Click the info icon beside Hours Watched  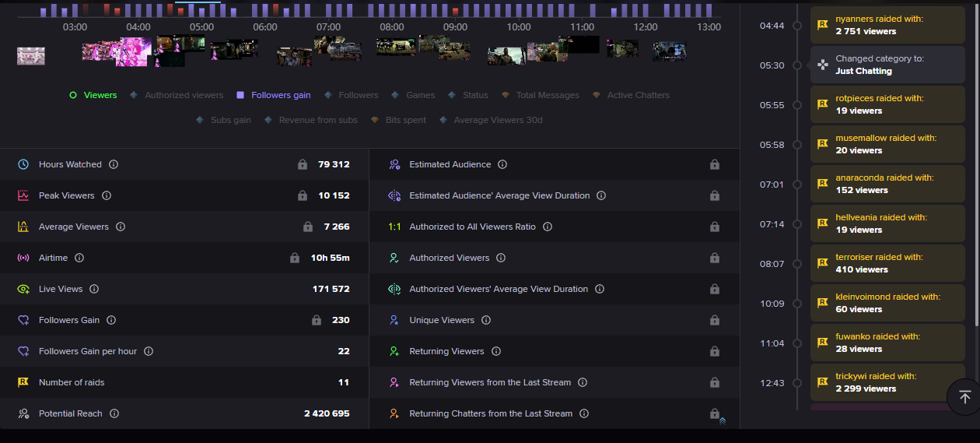(114, 164)
